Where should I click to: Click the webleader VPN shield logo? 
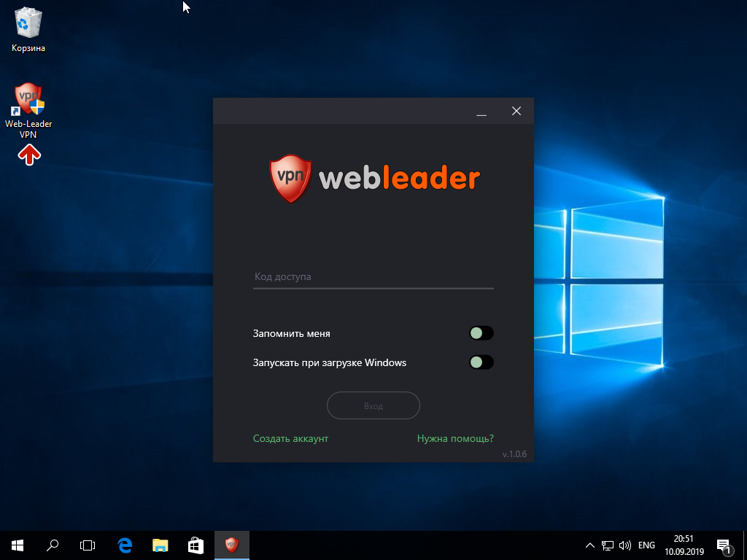click(290, 179)
